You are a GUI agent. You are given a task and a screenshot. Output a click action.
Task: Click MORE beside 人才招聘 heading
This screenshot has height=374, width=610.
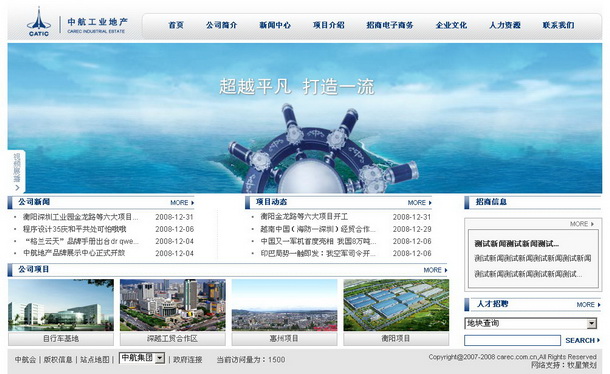coord(588,305)
